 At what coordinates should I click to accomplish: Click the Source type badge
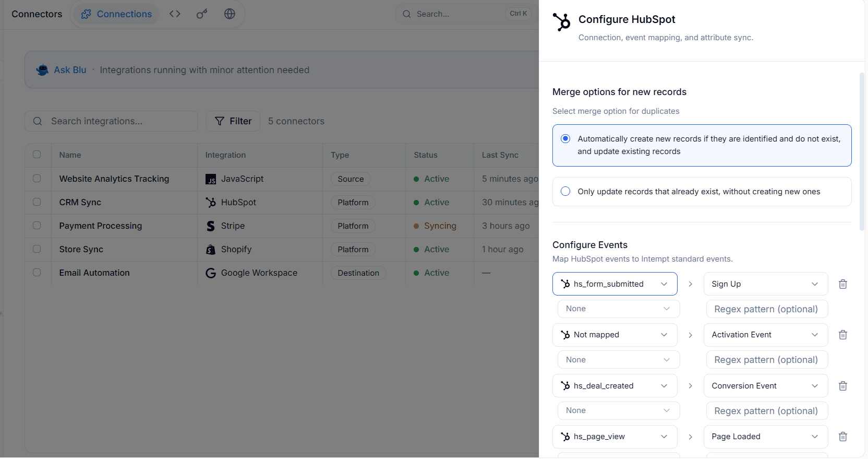351,179
